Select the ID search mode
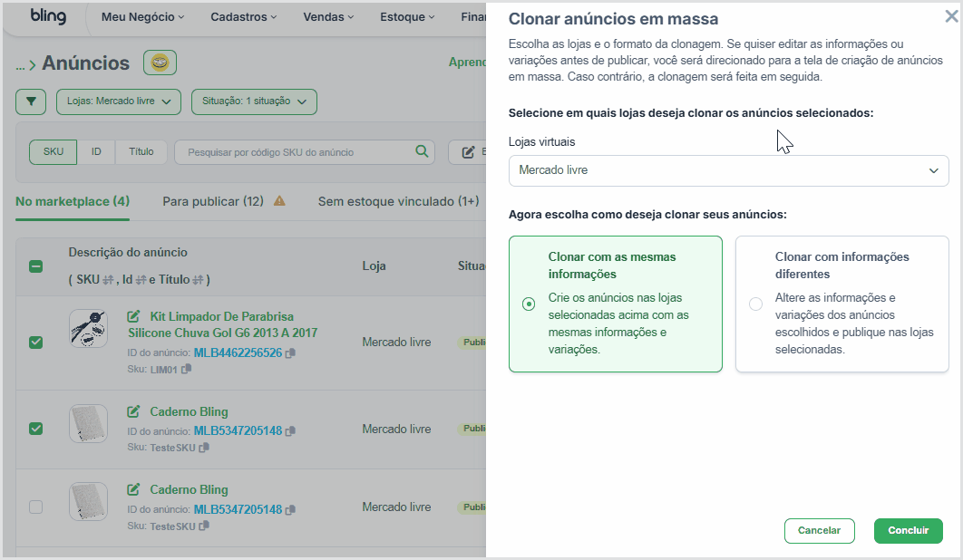This screenshot has width=963, height=560. 96,151
